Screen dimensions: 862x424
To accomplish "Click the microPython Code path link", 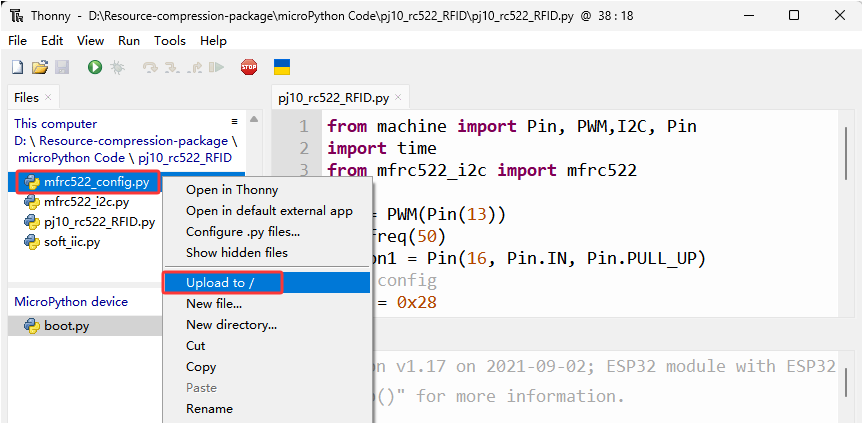I will (x=71, y=158).
